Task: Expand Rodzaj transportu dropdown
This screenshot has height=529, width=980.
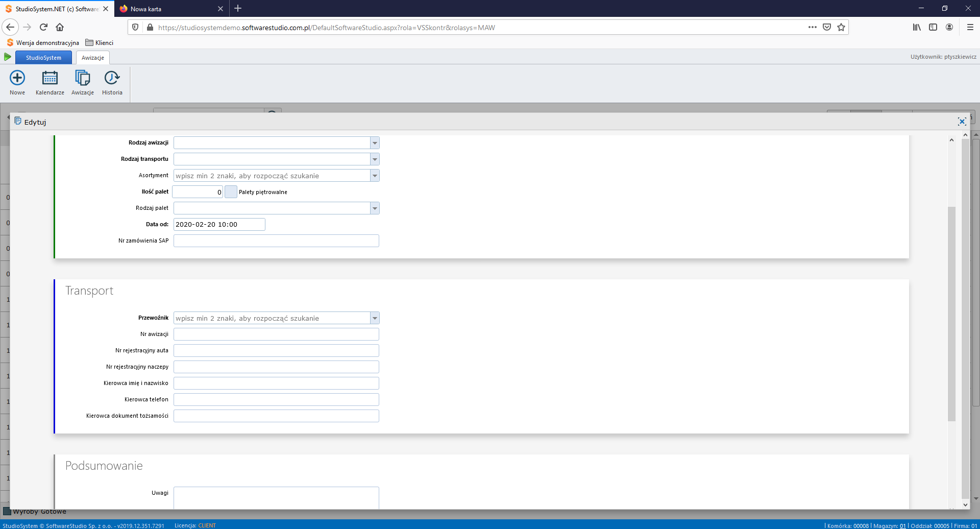Action: pos(375,159)
